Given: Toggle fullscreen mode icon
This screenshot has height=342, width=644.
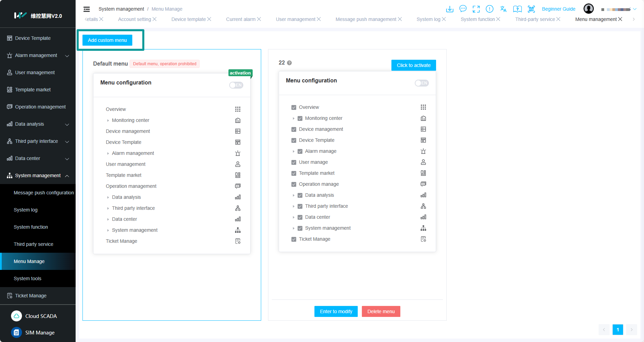Looking at the screenshot, I should (476, 9).
